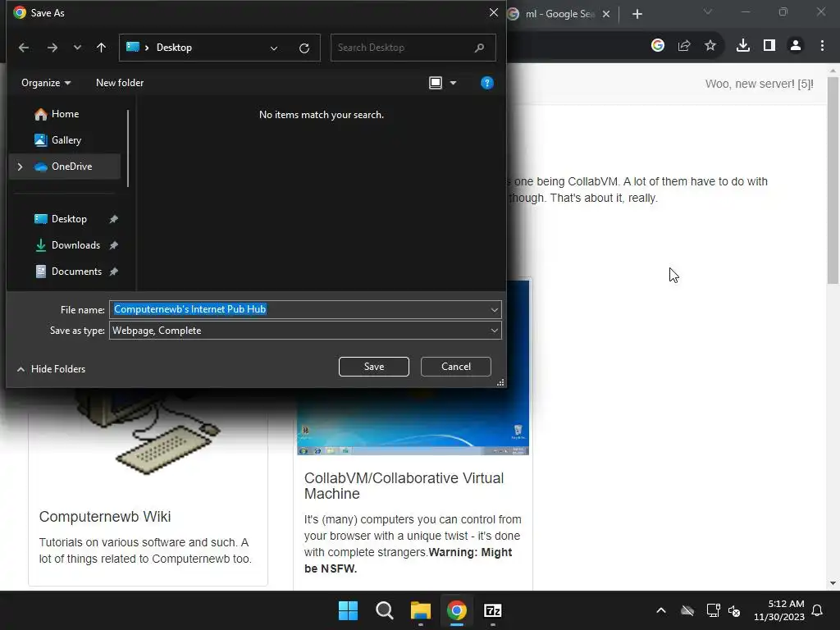
Task: Open taskbar Search
Action: point(385,610)
